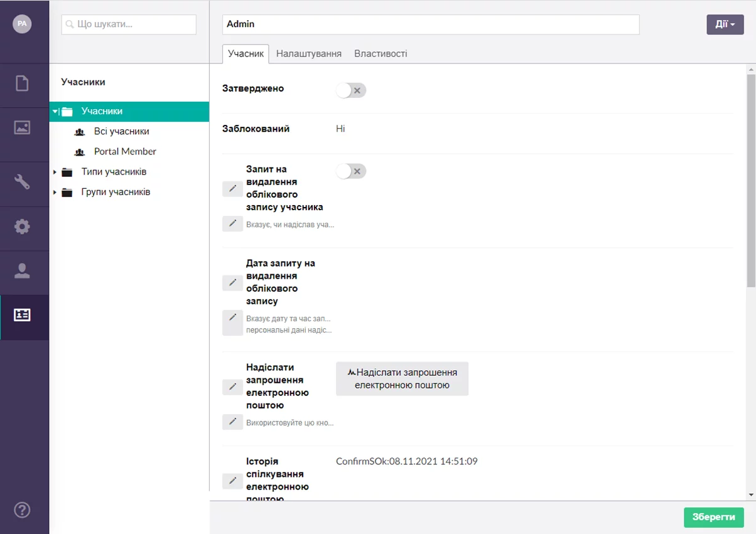Image resolution: width=756 pixels, height=534 pixels.
Task: Expand the Типи учасників tree node
Action: pos(55,172)
